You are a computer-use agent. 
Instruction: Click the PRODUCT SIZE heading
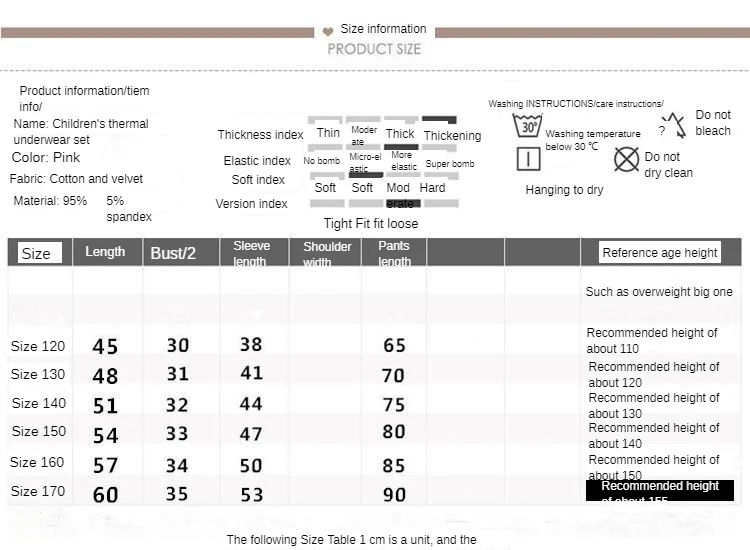tap(374, 49)
